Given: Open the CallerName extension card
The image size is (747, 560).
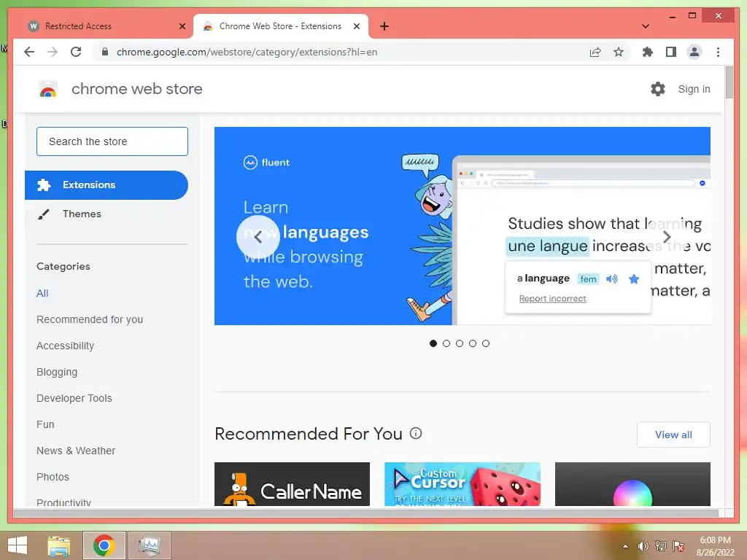Looking at the screenshot, I should pos(292,484).
